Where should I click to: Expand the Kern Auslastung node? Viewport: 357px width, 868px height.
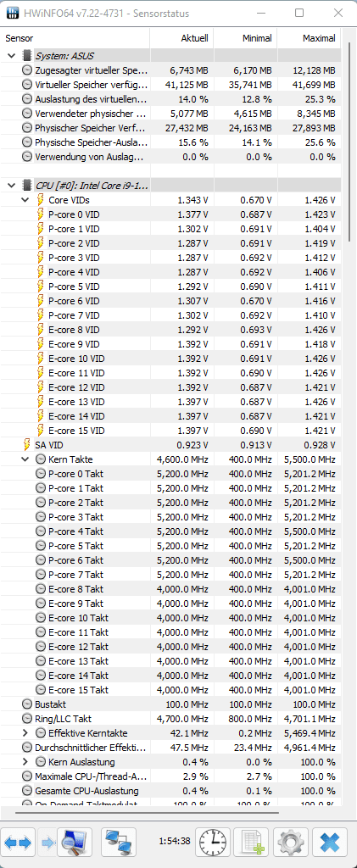(25, 762)
